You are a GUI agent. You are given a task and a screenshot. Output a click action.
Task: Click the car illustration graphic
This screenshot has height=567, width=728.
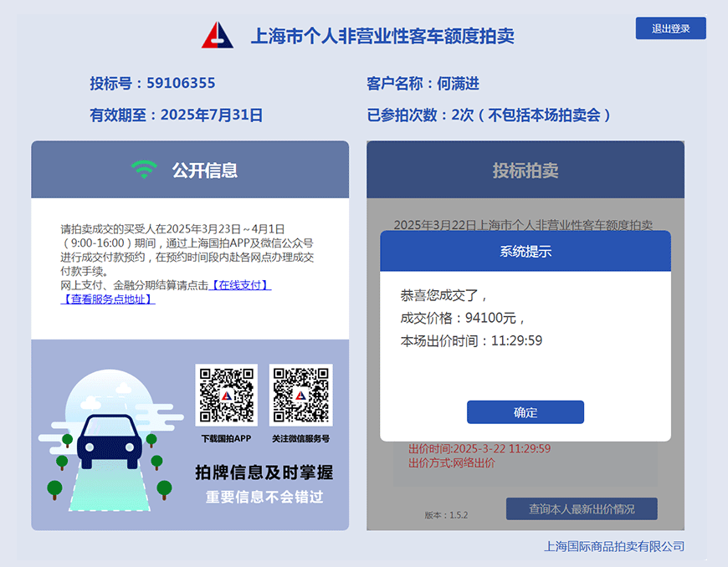tap(110, 441)
